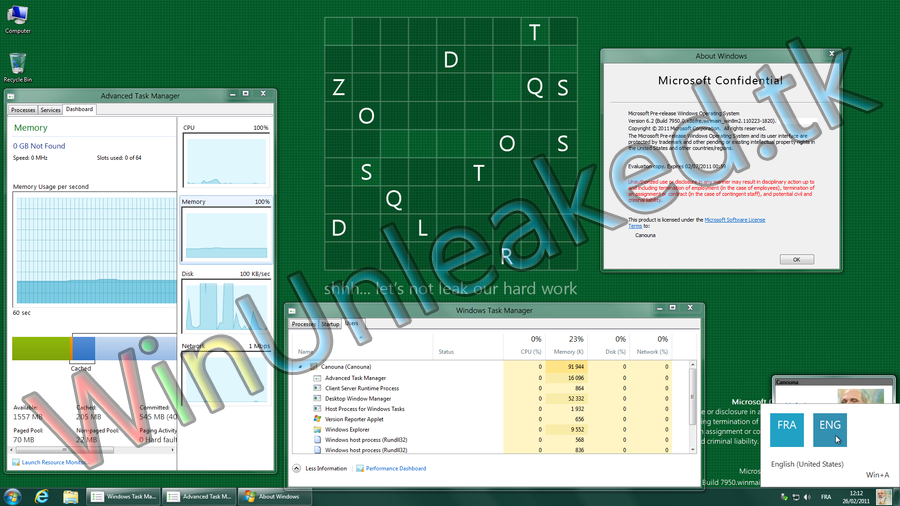This screenshot has width=900, height=506.
Task: Open the Startup tab in Windows Task Manager
Action: tap(330, 324)
